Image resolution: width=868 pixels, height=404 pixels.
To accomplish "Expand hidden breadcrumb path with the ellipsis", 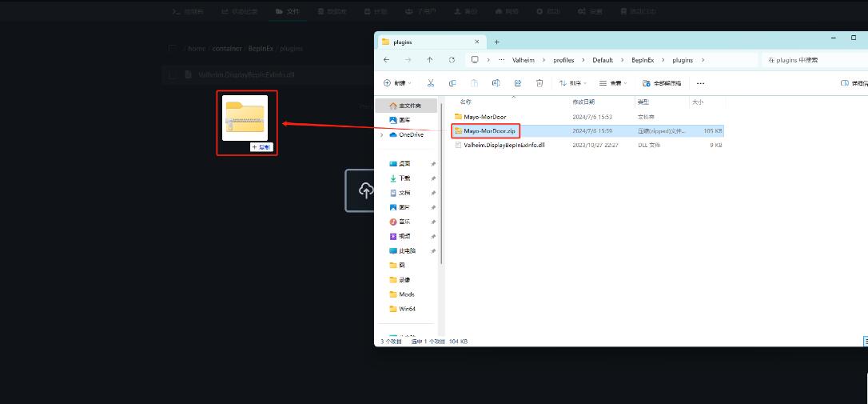I will pos(501,60).
